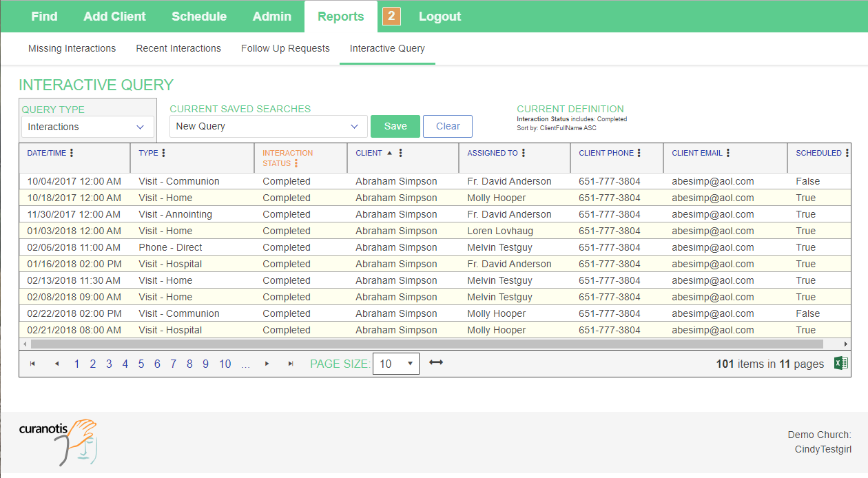Open the Page Size dropdown

click(x=395, y=364)
